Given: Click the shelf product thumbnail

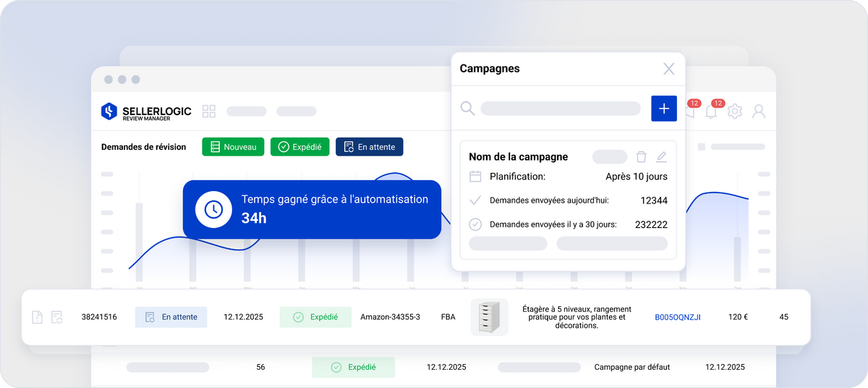Looking at the screenshot, I should [x=490, y=317].
